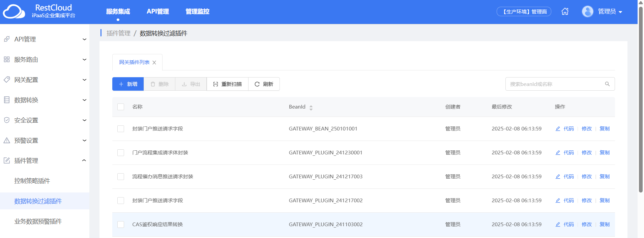Click the search magnifier icon
The image size is (644, 238).
pos(607,84)
